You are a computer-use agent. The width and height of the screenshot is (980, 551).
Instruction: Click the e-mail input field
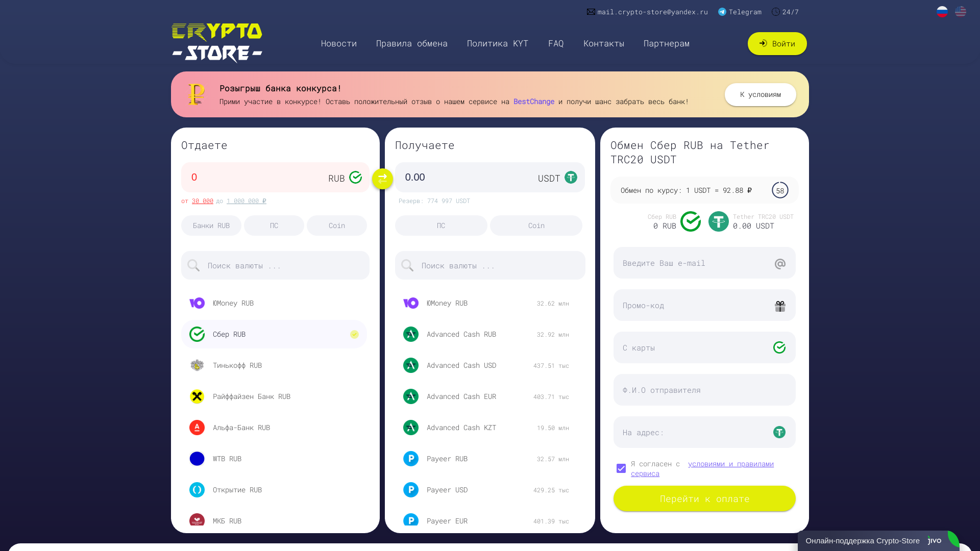coord(704,263)
